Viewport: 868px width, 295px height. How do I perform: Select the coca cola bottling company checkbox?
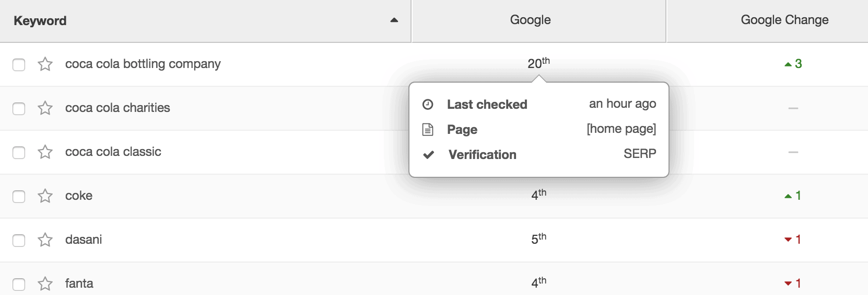[x=19, y=65]
